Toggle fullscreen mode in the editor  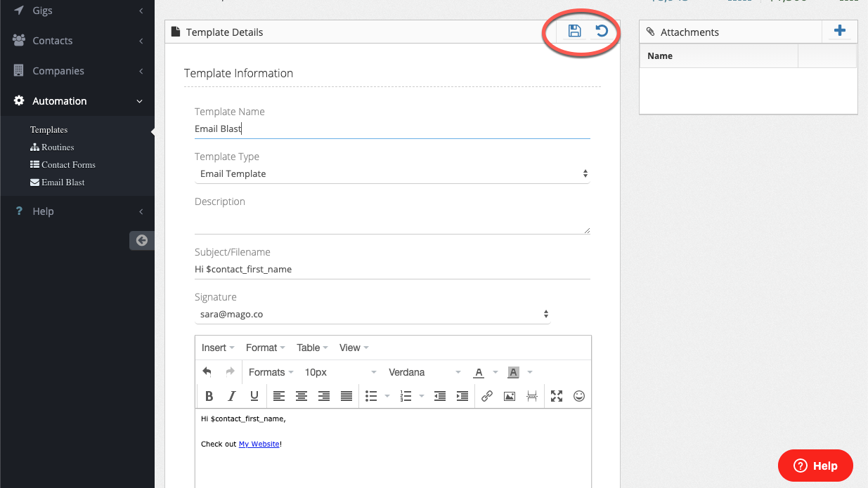click(557, 396)
